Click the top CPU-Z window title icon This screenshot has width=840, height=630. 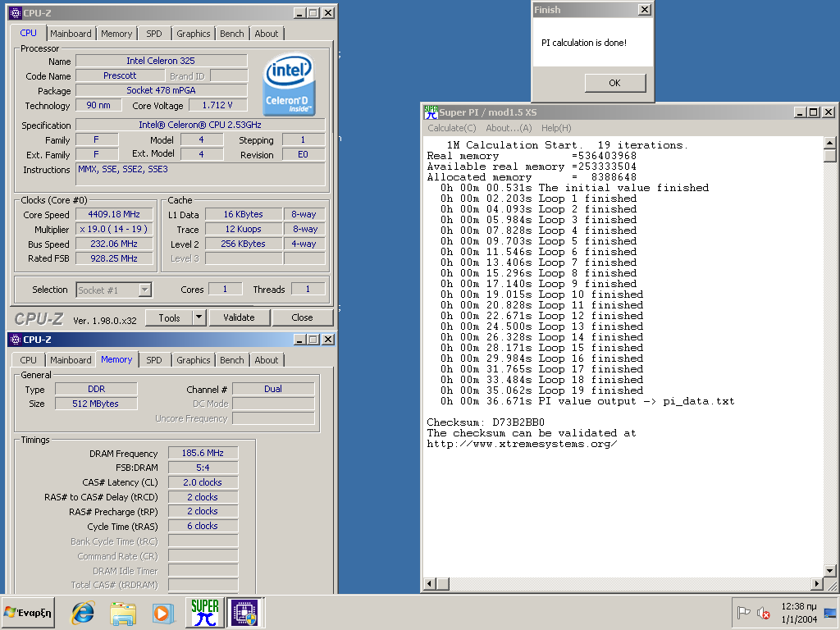click(16, 13)
